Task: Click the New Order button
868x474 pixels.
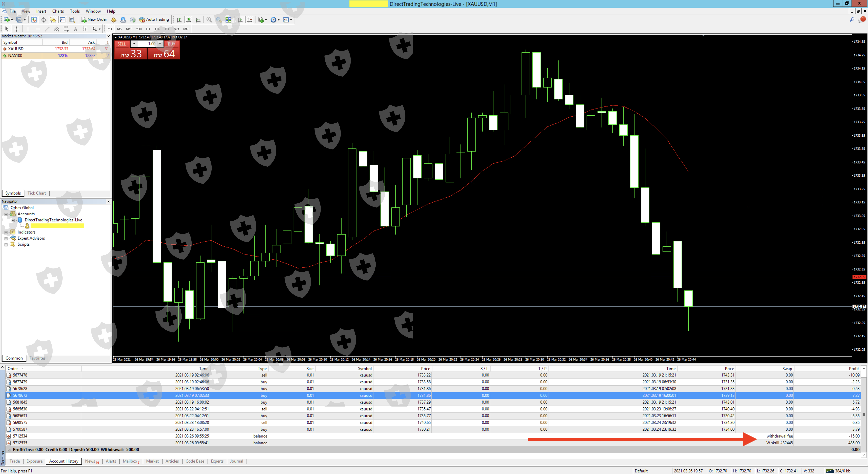Action: 94,19
